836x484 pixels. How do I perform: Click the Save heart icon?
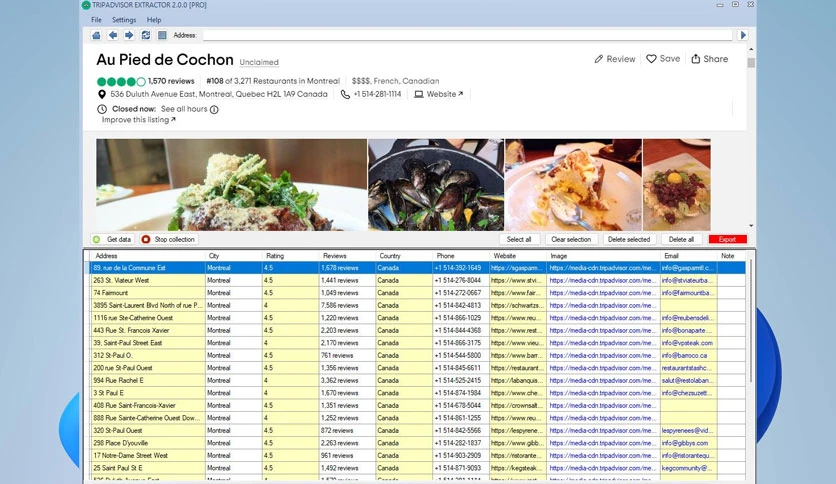(651, 59)
